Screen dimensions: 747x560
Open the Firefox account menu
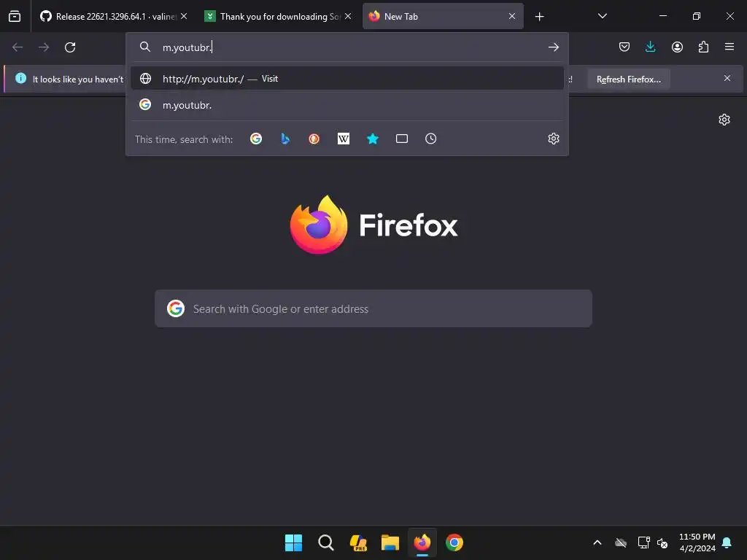pyautogui.click(x=677, y=47)
